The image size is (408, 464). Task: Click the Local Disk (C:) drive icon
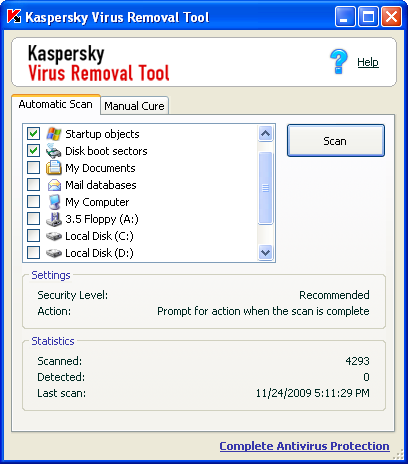[x=54, y=236]
